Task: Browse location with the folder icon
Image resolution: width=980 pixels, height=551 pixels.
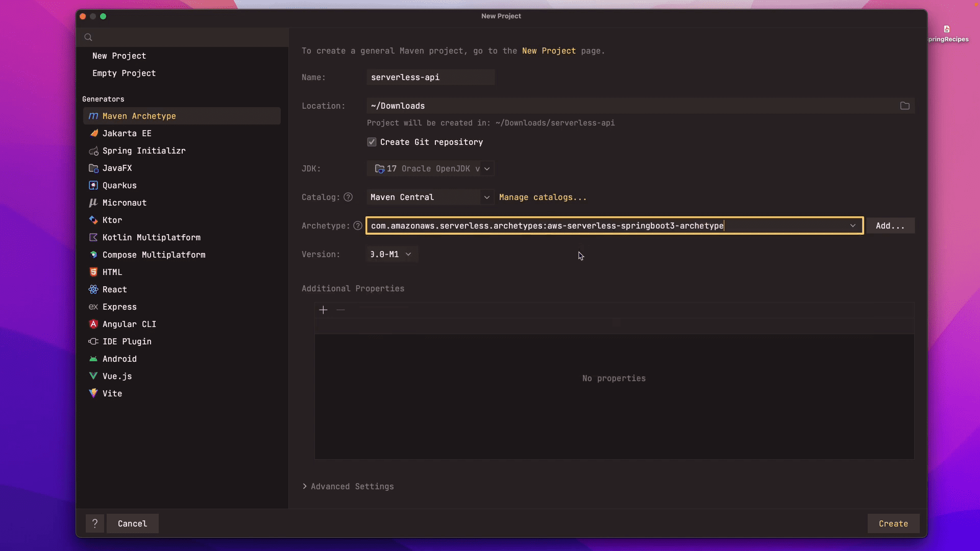Action: coord(904,106)
